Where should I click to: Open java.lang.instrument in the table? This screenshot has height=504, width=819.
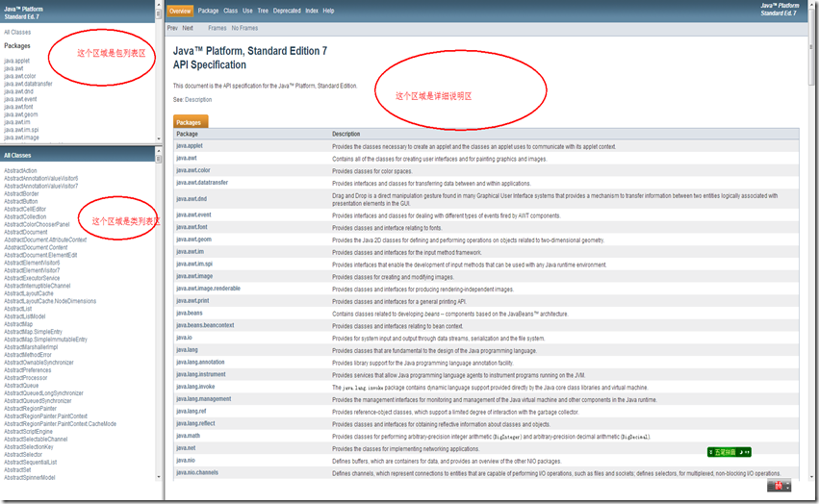[x=200, y=374]
